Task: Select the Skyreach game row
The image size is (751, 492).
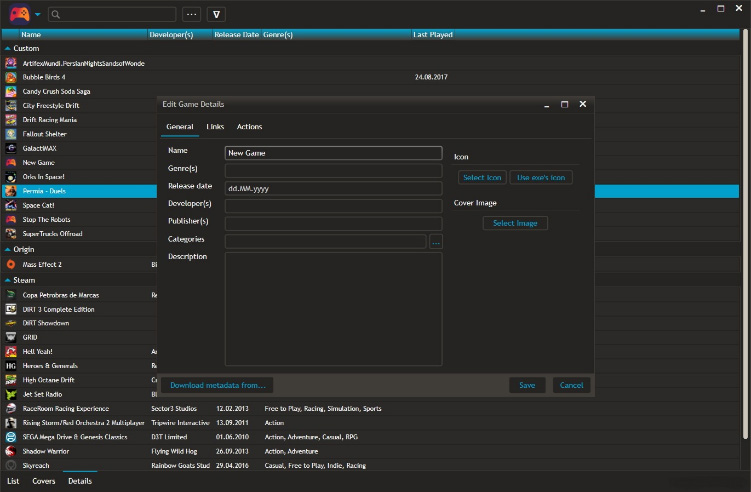Action: [371, 466]
